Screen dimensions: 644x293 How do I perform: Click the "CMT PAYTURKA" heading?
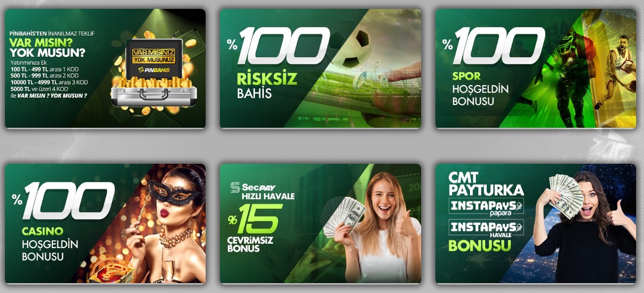pos(486,183)
